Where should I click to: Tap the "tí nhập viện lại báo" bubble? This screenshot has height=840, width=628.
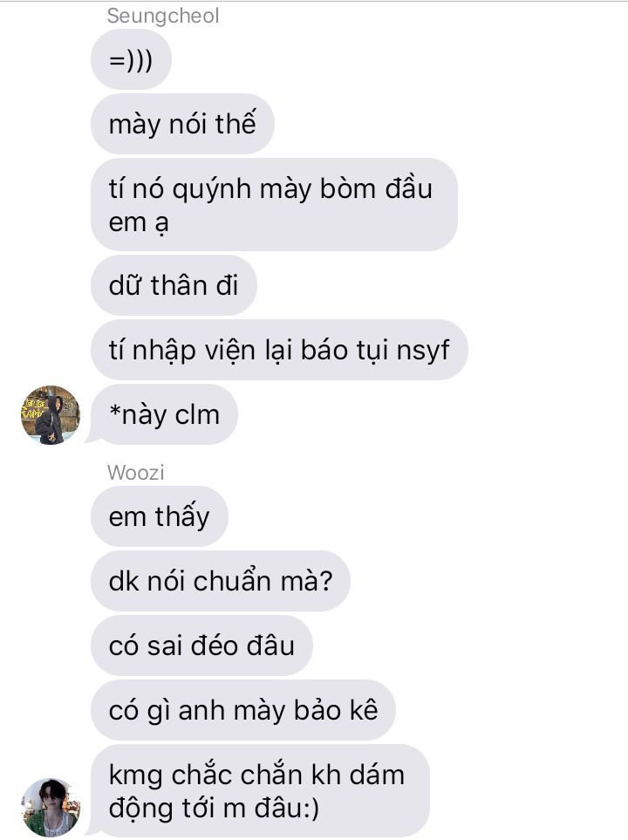pos(279,350)
